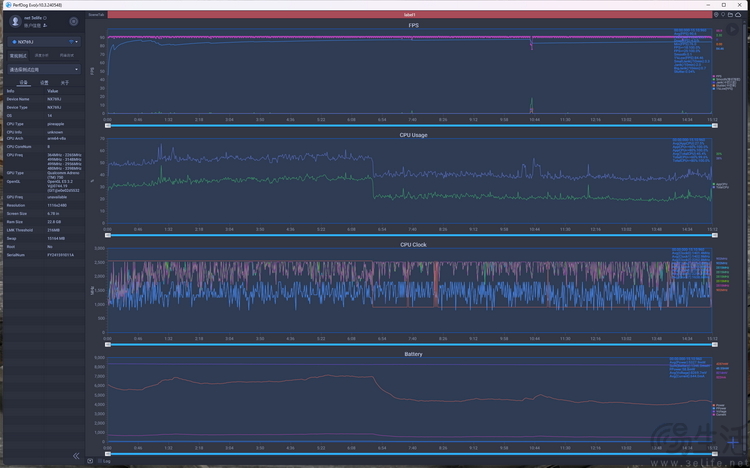
Task: Click the icon left of Log at bottom
Action: [90, 461]
